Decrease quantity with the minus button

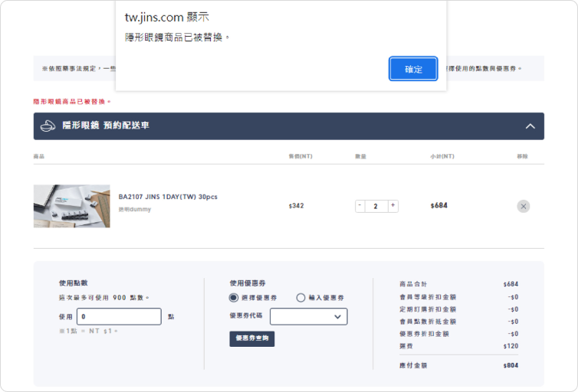360,206
